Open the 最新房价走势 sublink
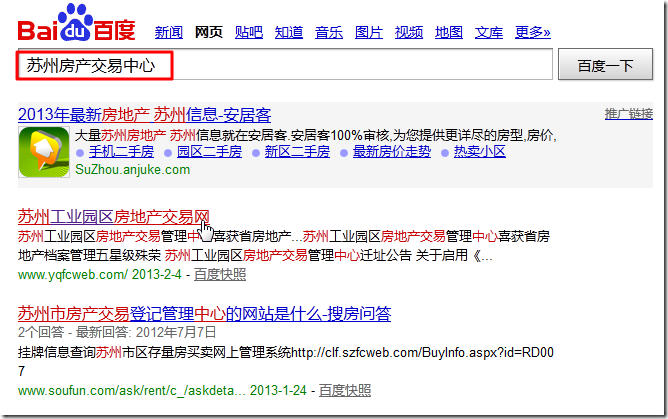Screen dimensions: 668x419 point(392,152)
